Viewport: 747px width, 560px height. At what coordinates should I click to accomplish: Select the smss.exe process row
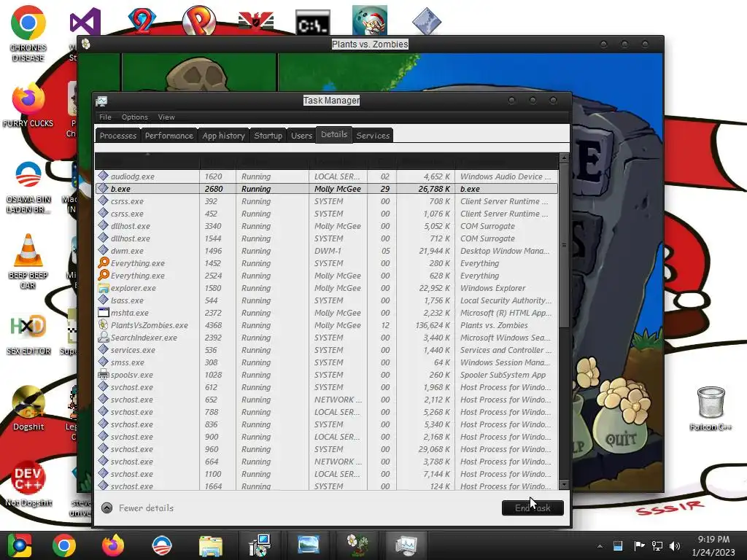pos(326,362)
